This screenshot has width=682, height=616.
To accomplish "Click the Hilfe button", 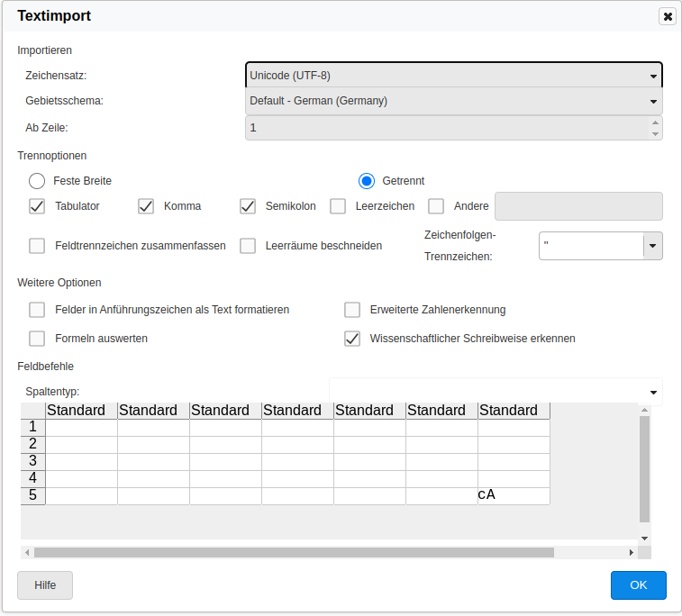I will (45, 585).
